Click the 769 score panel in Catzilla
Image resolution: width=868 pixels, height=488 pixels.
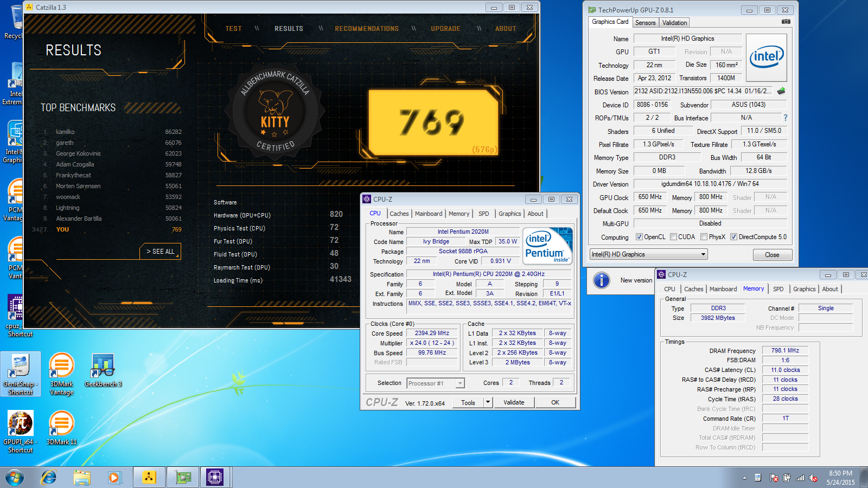433,123
